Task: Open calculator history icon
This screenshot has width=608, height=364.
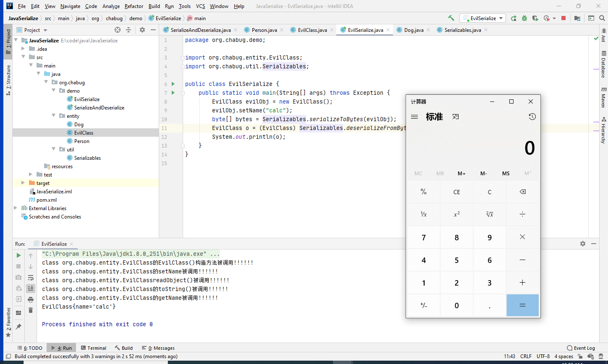Action: pos(532,117)
